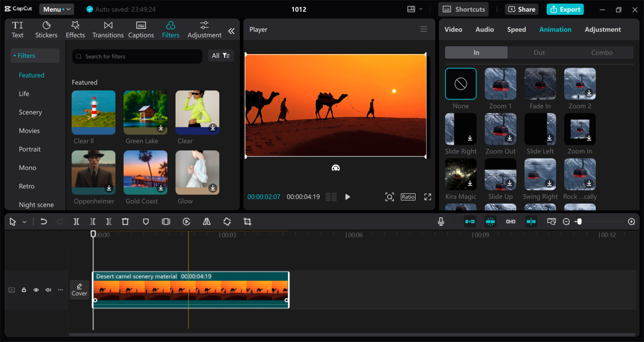Image resolution: width=644 pixels, height=342 pixels.
Task: Open the Menu dropdown
Action: click(x=56, y=9)
